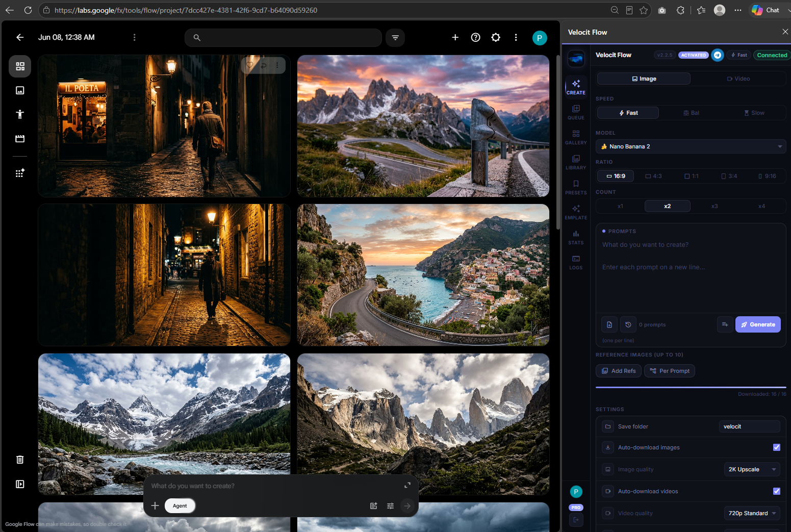
Task: Open the Amalfi coast road image thumbnail
Action: click(423, 275)
